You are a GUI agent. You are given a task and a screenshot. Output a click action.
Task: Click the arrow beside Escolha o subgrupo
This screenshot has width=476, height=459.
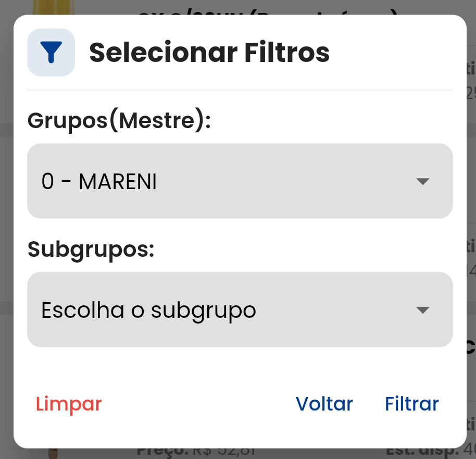422,310
